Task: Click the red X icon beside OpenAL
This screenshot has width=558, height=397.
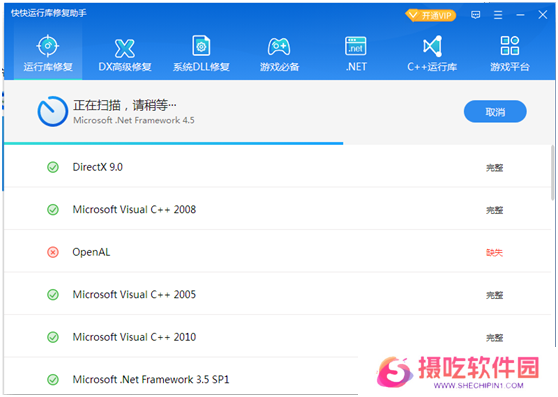Action: 53,252
